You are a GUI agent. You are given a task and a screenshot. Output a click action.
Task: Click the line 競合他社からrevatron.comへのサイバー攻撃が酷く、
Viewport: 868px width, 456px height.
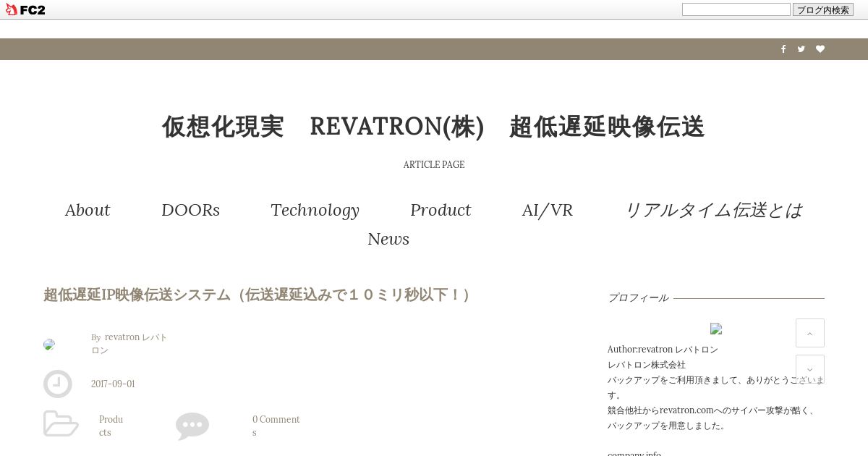click(x=713, y=410)
